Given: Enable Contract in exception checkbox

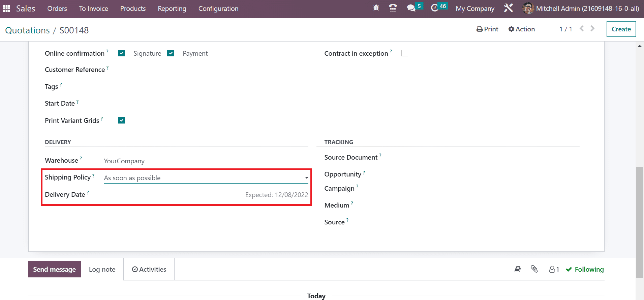Looking at the screenshot, I should (x=405, y=53).
